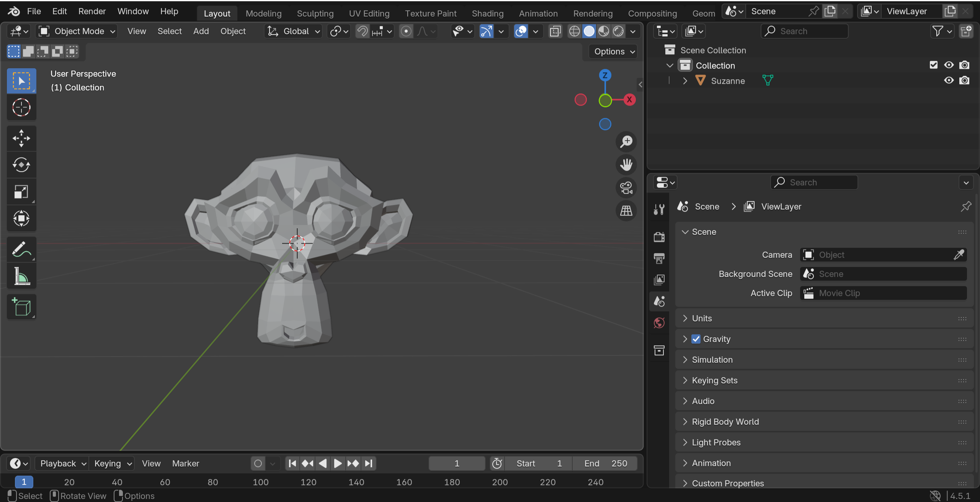Toggle Collection exclude checkbox in outliner

click(x=934, y=65)
